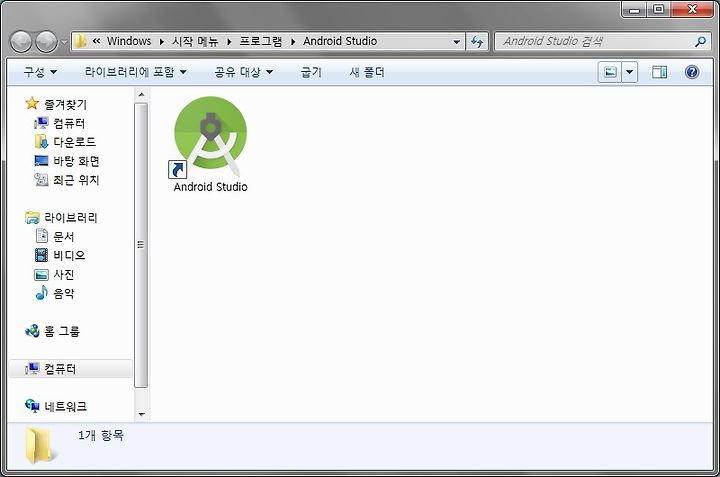Expand the arrow after 시작 메뉴 breadcrumb
Image resolution: width=720 pixels, height=477 pixels.
pyautogui.click(x=229, y=42)
